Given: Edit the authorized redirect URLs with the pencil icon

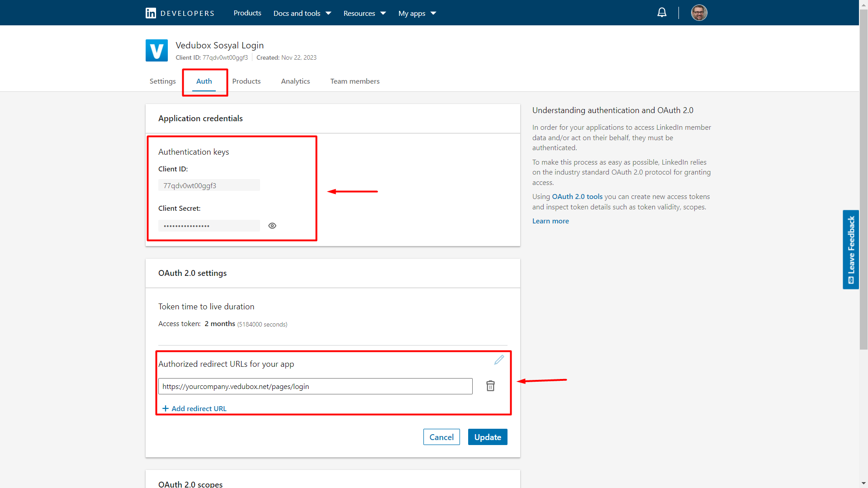Looking at the screenshot, I should 499,360.
